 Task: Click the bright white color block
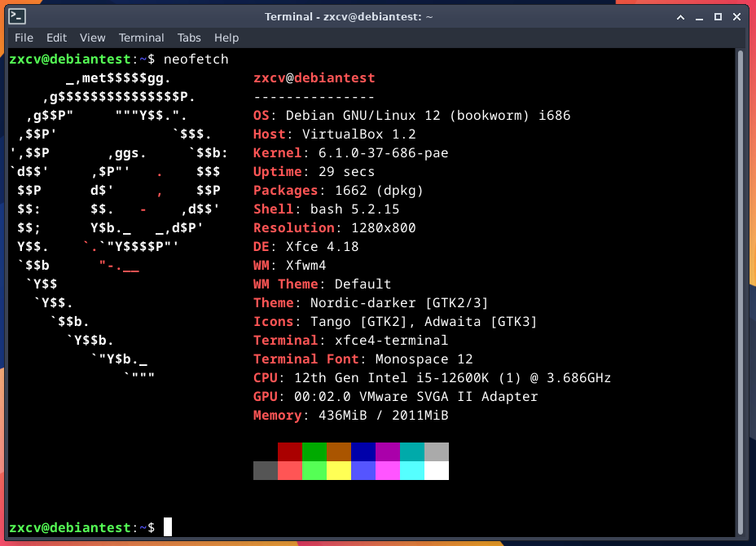point(437,470)
